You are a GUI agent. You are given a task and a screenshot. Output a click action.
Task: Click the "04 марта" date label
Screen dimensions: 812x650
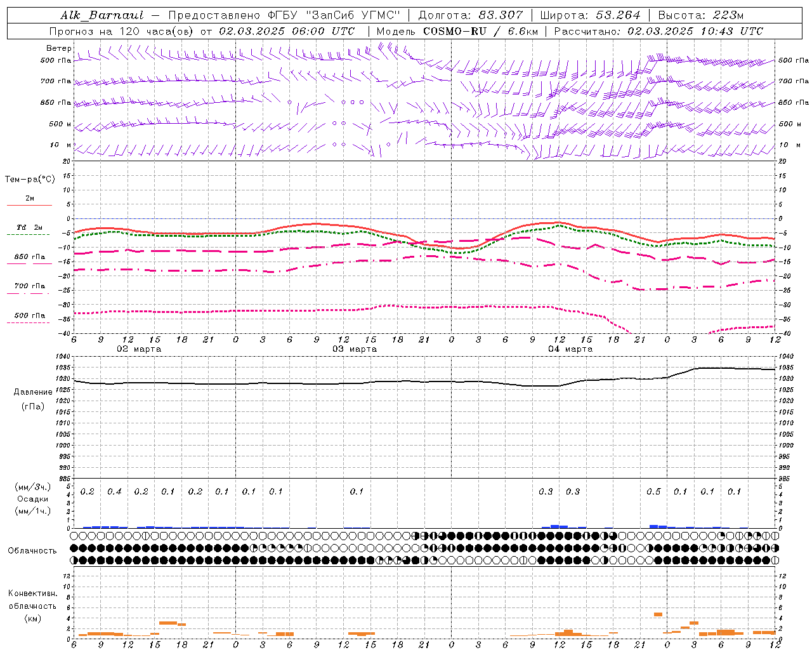point(570,349)
